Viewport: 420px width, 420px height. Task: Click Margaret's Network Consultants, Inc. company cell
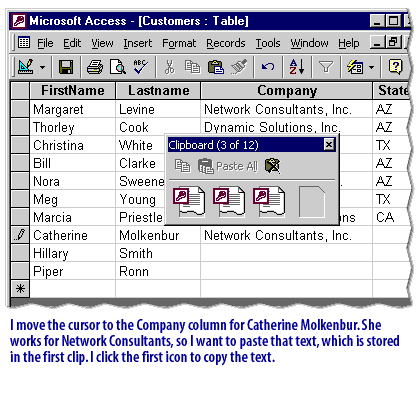click(x=286, y=109)
